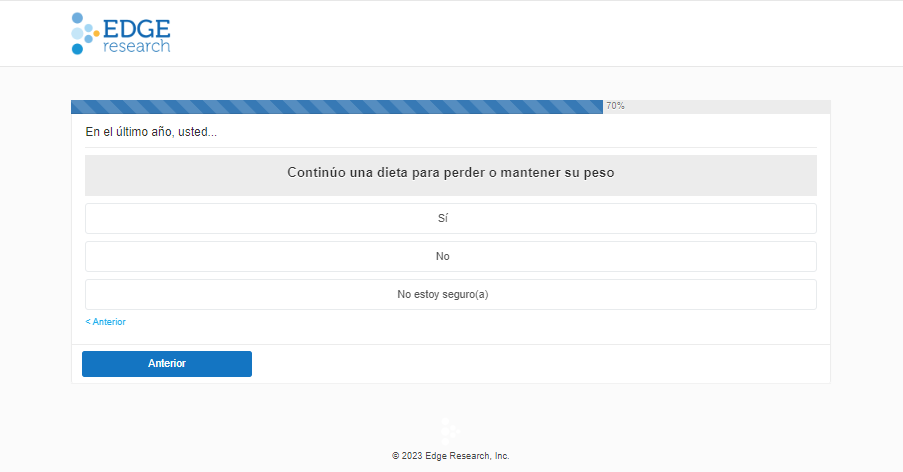Click the Edge Research bubble logo icon
The height and width of the screenshot is (472, 903).
click(84, 33)
